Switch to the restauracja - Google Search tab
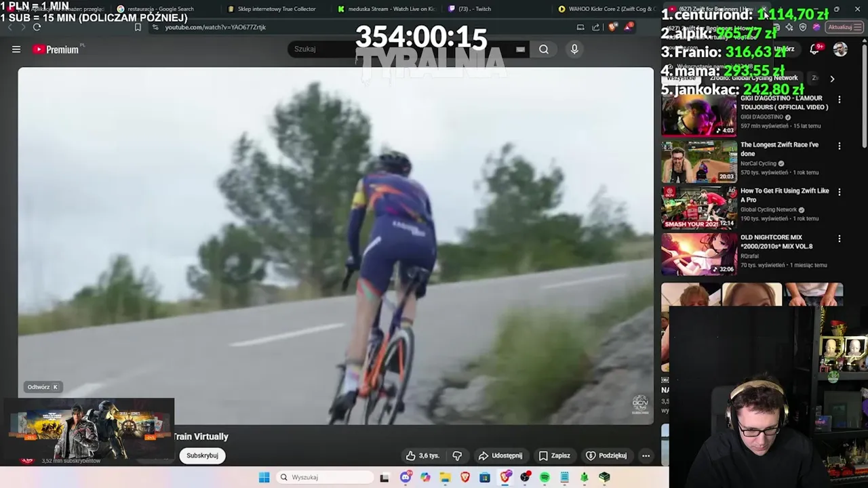868x488 pixels. click(160, 9)
